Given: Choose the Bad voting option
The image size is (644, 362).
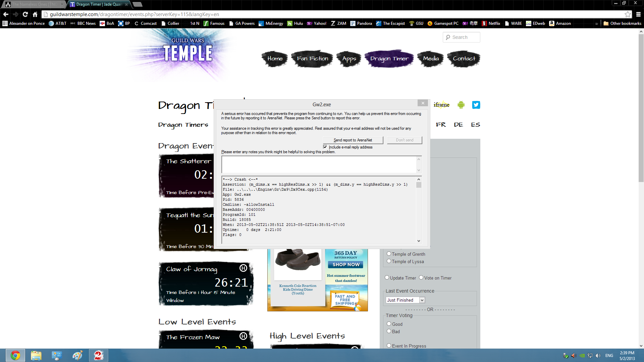Looking at the screenshot, I should click(389, 331).
